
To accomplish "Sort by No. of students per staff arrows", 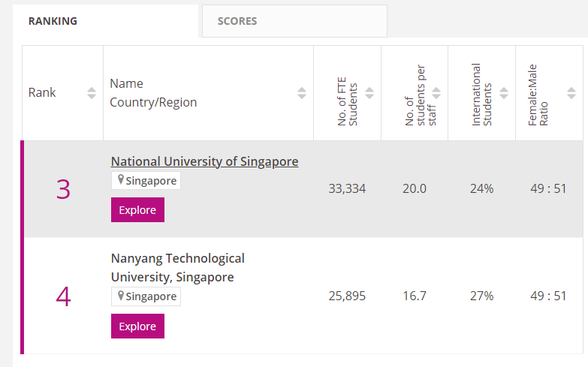I will [x=436, y=93].
